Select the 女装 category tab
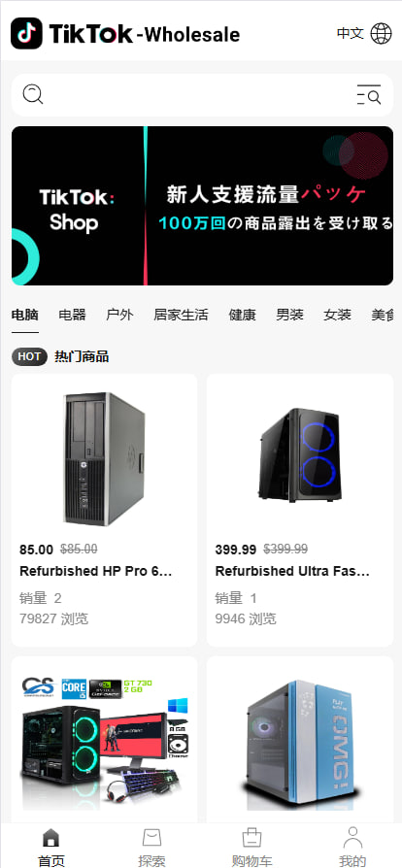 [x=338, y=315]
